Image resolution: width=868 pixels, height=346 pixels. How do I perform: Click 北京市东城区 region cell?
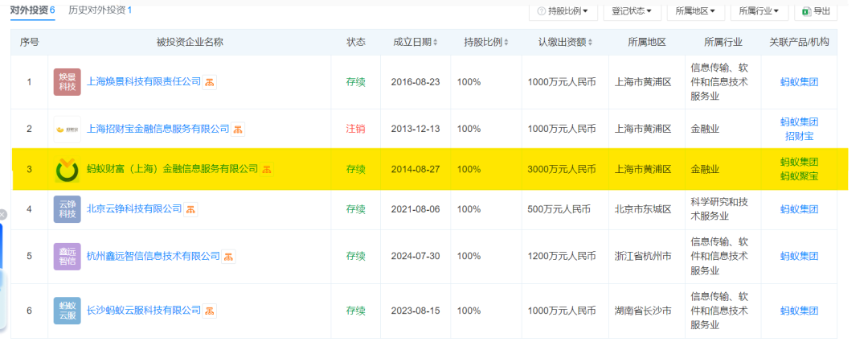643,209
